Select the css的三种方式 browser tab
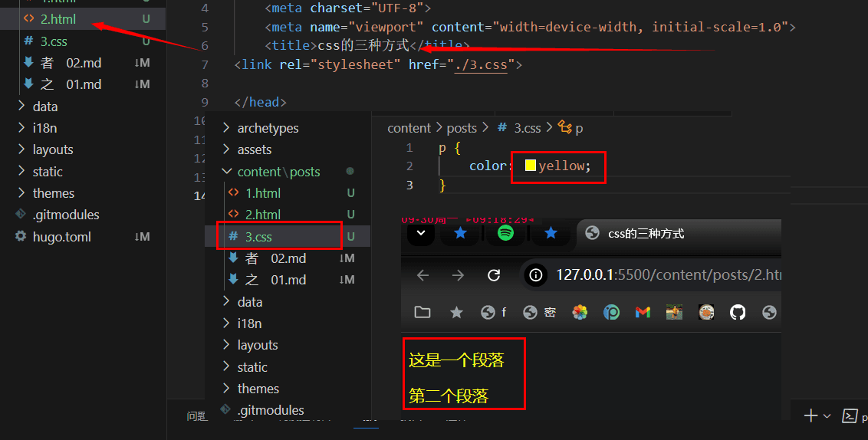Image resolution: width=868 pixels, height=440 pixels. (644, 234)
